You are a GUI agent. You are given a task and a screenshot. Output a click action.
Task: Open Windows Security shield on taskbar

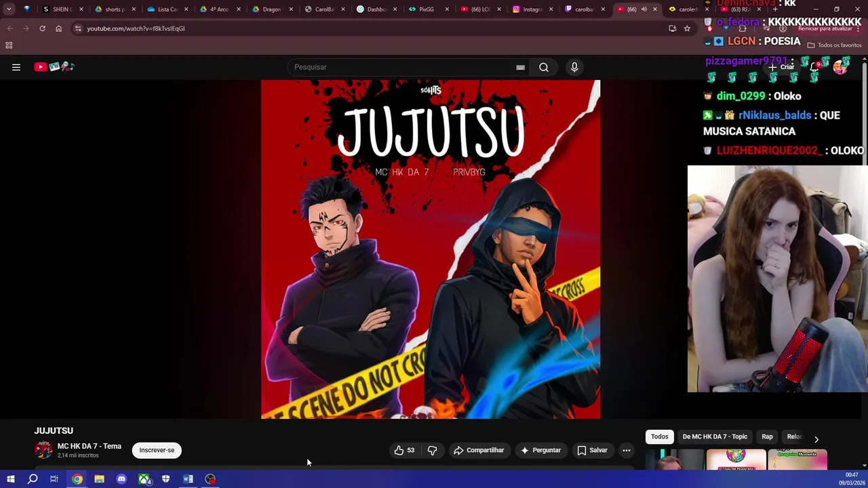pyautogui.click(x=165, y=479)
